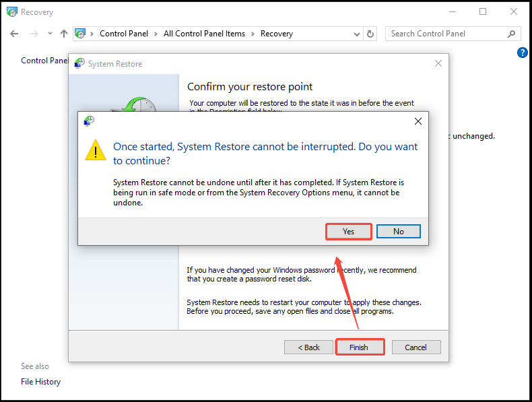Open Help with the question mark icon
The image size is (532, 402).
522,53
